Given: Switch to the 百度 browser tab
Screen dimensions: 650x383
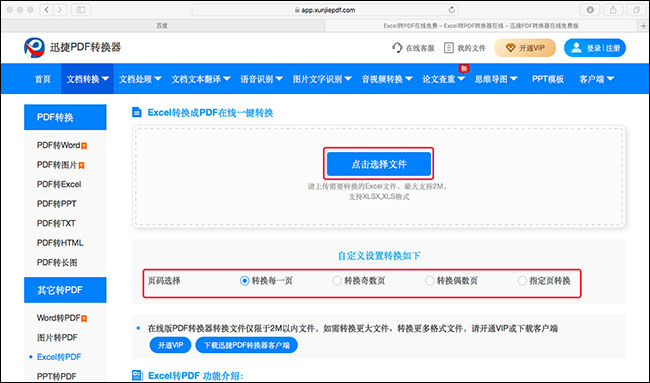Looking at the screenshot, I should 162,26.
